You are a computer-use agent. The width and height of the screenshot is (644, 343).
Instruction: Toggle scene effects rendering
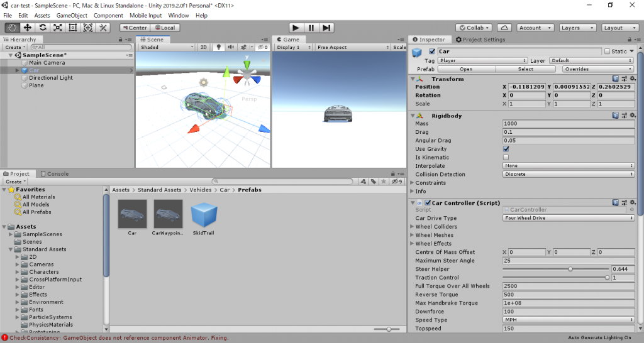point(243,47)
